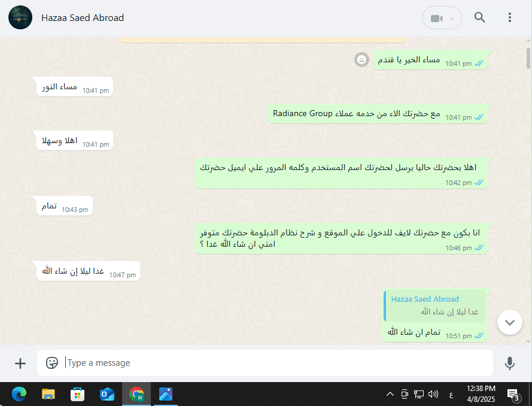The width and height of the screenshot is (532, 406).
Task: Jump to latest messages with the down chevron
Action: pyautogui.click(x=510, y=322)
